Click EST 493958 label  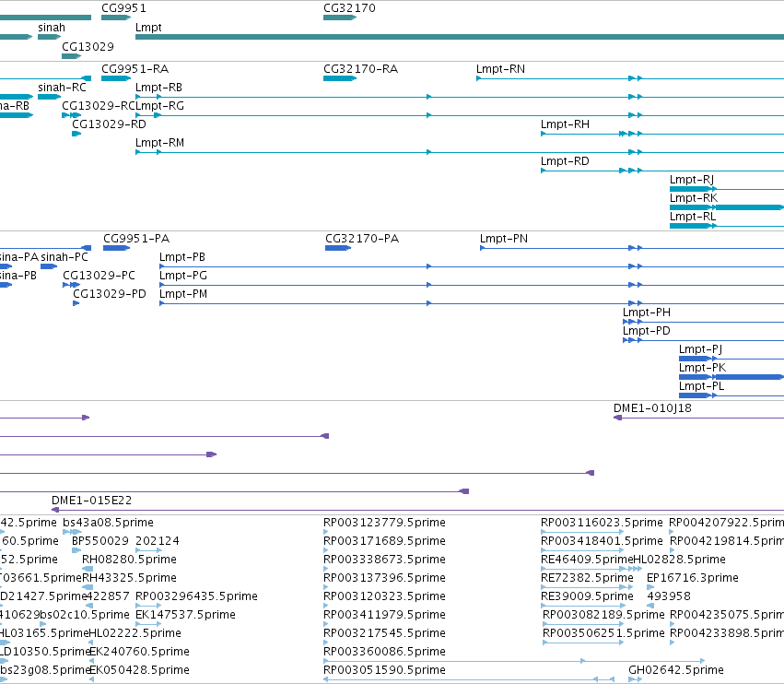tap(669, 596)
